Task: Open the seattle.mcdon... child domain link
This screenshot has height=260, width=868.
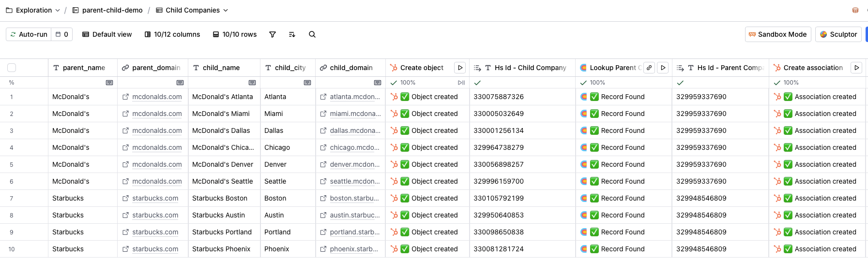Action: coord(355,181)
